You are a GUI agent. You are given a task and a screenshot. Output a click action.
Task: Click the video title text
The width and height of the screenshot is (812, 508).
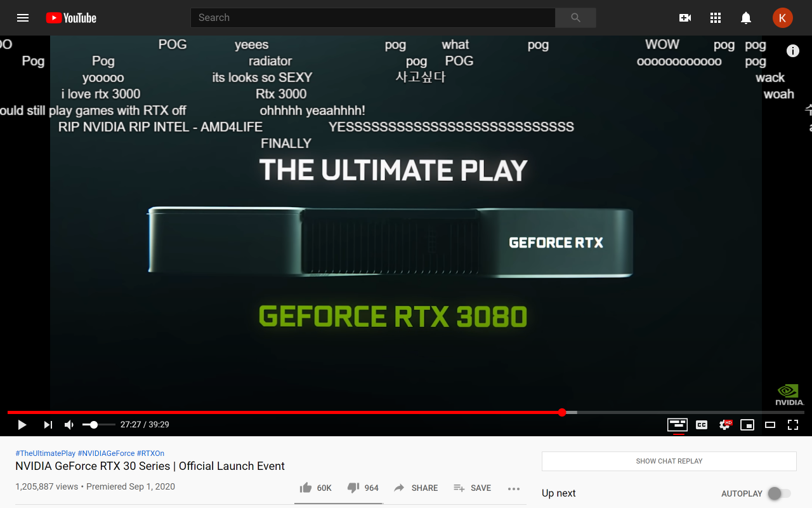pos(150,466)
